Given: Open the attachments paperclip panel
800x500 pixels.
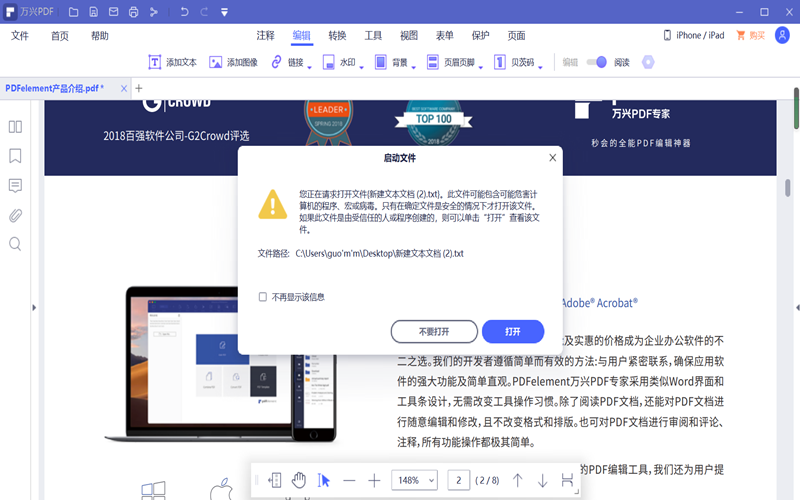Looking at the screenshot, I should coord(15,215).
